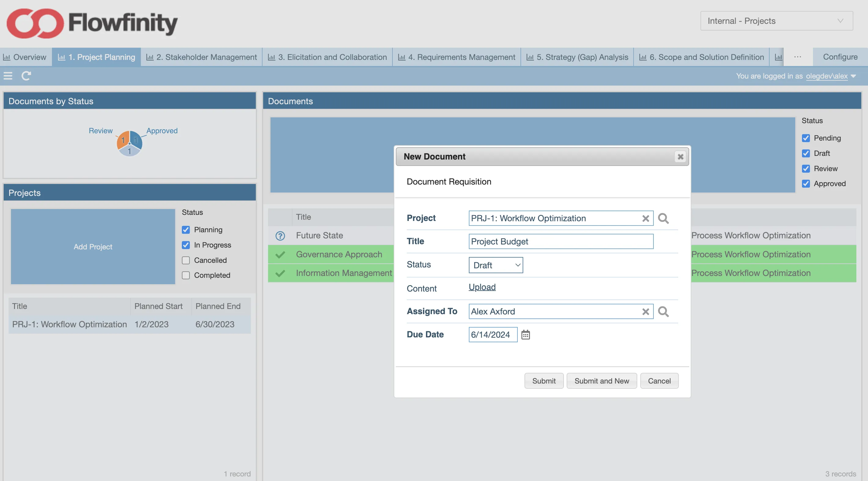Open the hamburger menu icon
Viewport: 868px width, 481px height.
pyautogui.click(x=7, y=76)
